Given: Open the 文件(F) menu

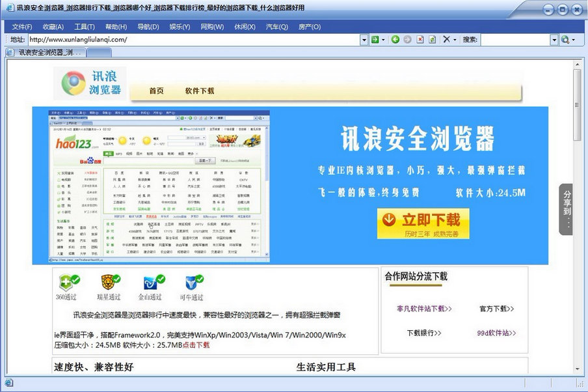Looking at the screenshot, I should 22,27.
